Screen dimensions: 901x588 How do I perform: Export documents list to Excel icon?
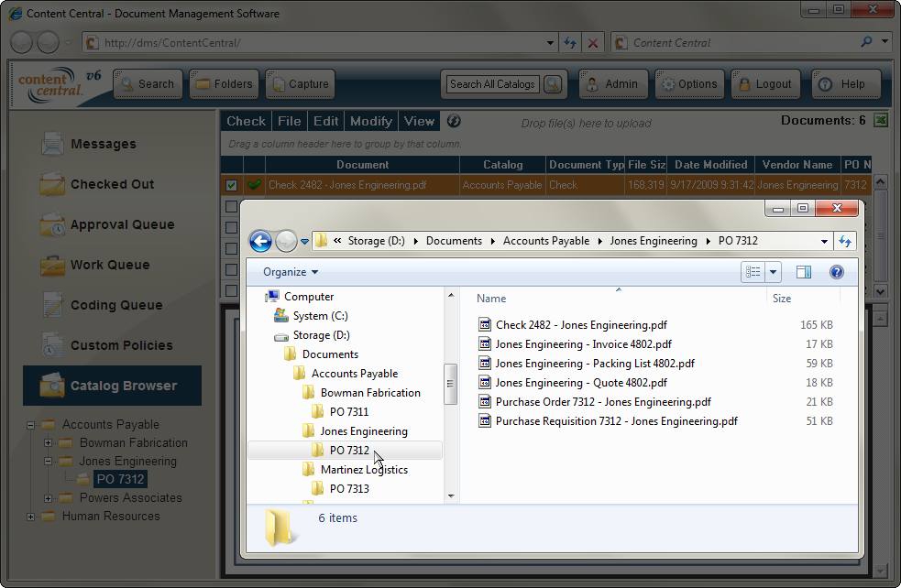pos(880,121)
